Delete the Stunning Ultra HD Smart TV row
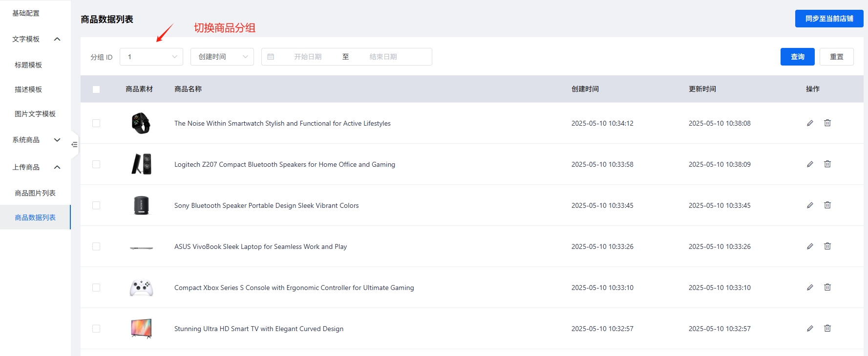 (827, 329)
